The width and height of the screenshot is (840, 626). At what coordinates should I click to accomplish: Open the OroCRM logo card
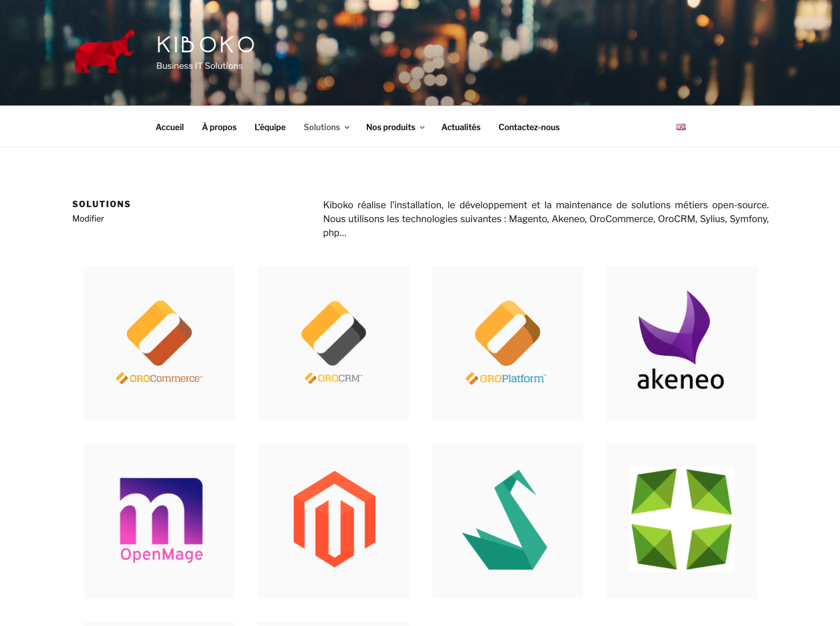333,343
